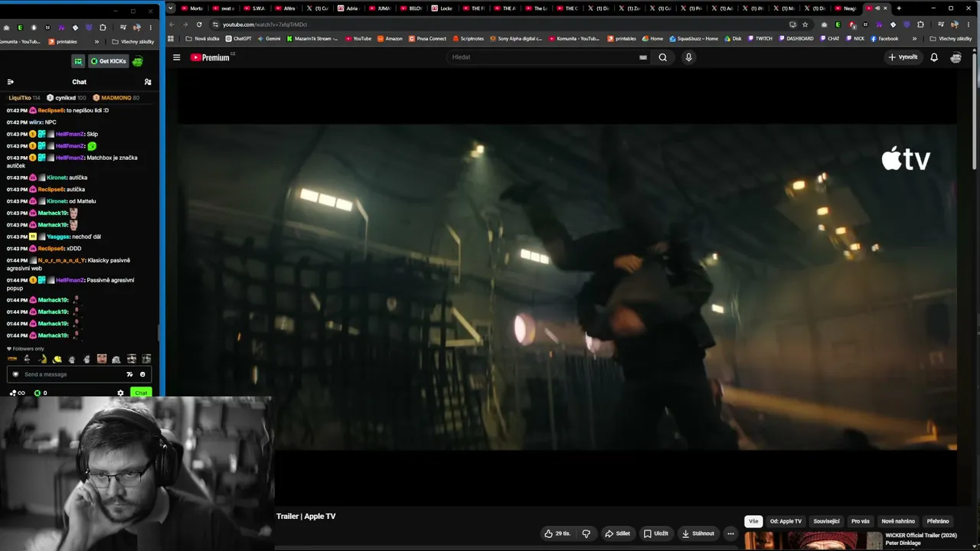Dislike the video with thumbs down

click(x=586, y=533)
